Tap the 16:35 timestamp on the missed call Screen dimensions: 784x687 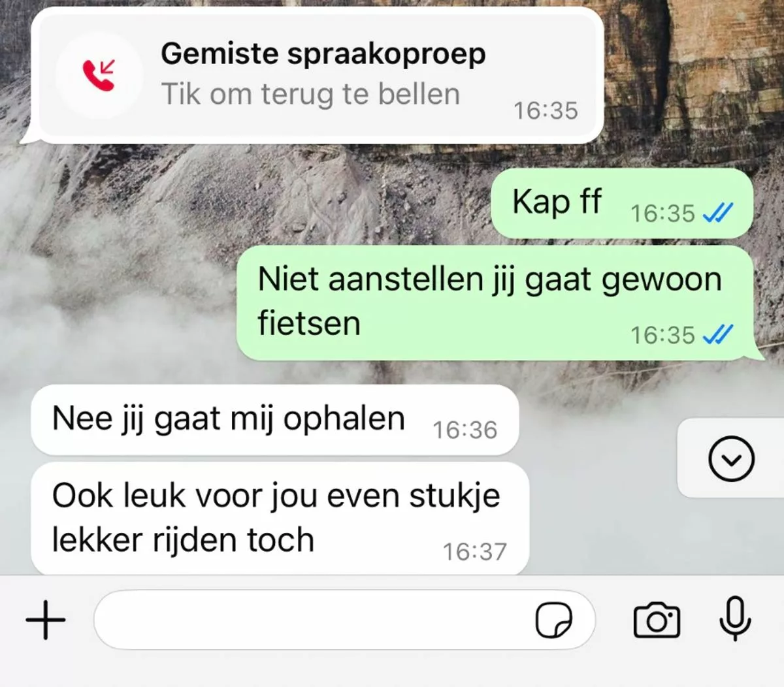coord(546,111)
